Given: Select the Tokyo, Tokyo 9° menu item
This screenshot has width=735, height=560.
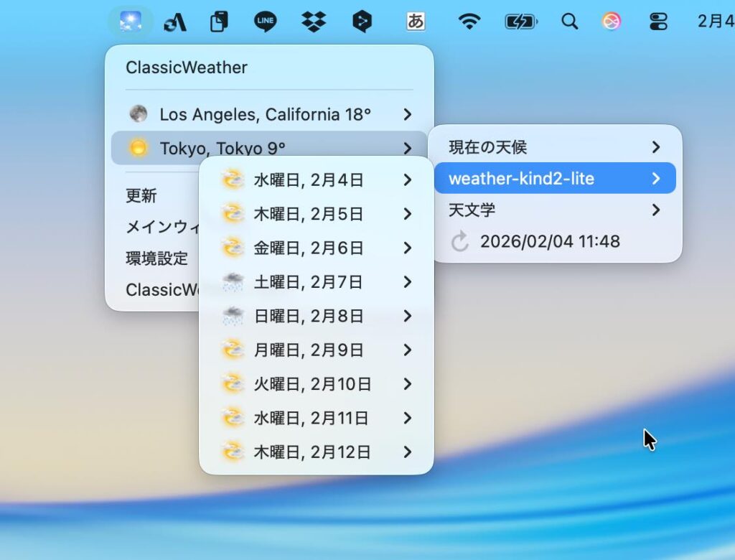Looking at the screenshot, I should click(223, 149).
